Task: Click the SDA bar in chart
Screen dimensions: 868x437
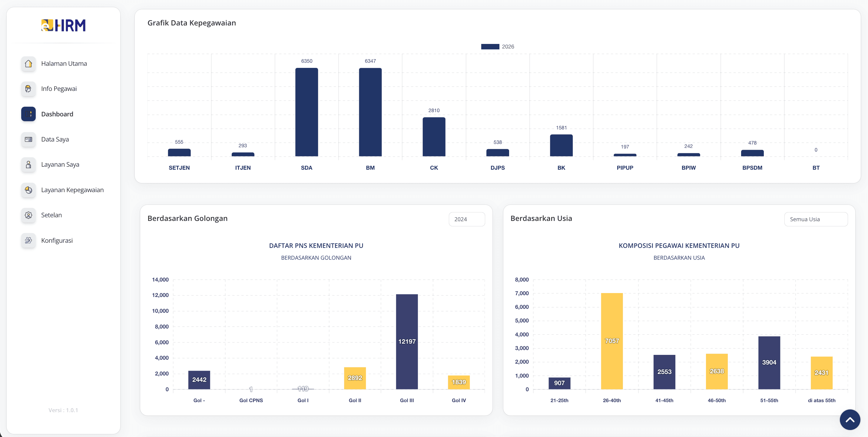Action: click(x=306, y=112)
